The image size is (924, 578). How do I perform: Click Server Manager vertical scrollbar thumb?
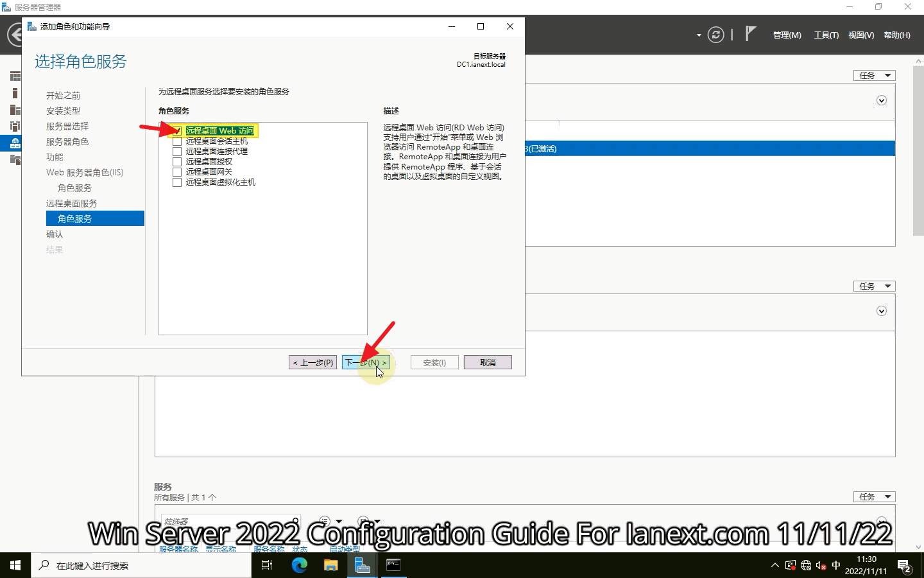pyautogui.click(x=918, y=150)
